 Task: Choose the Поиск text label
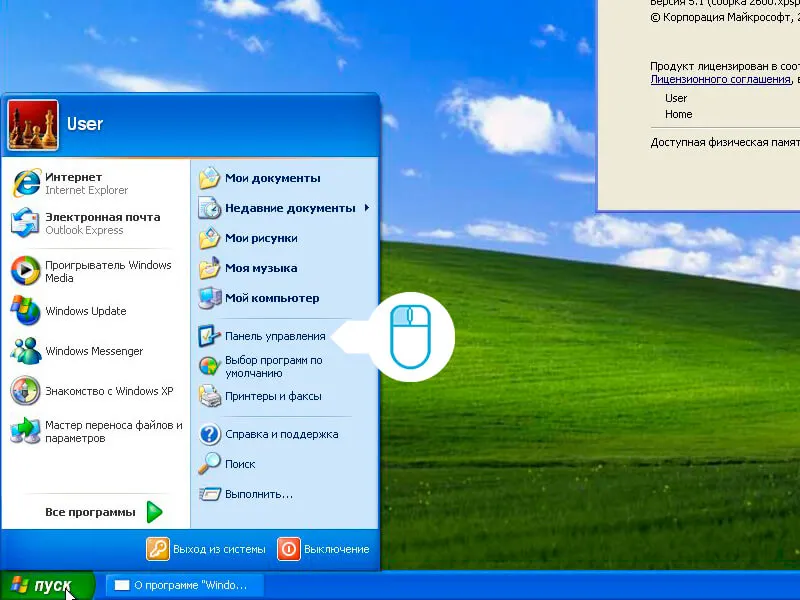[240, 464]
